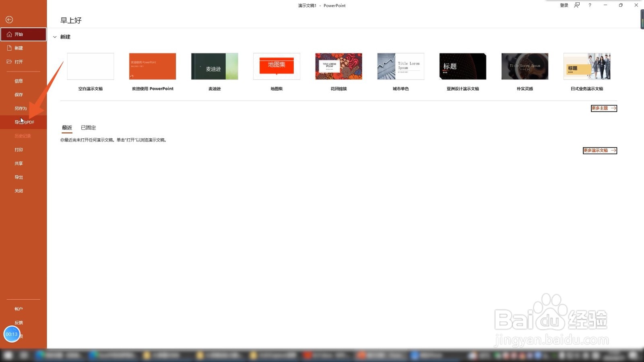644x362 pixels.
Task: Click 登录 in the title bar
Action: (x=564, y=5)
